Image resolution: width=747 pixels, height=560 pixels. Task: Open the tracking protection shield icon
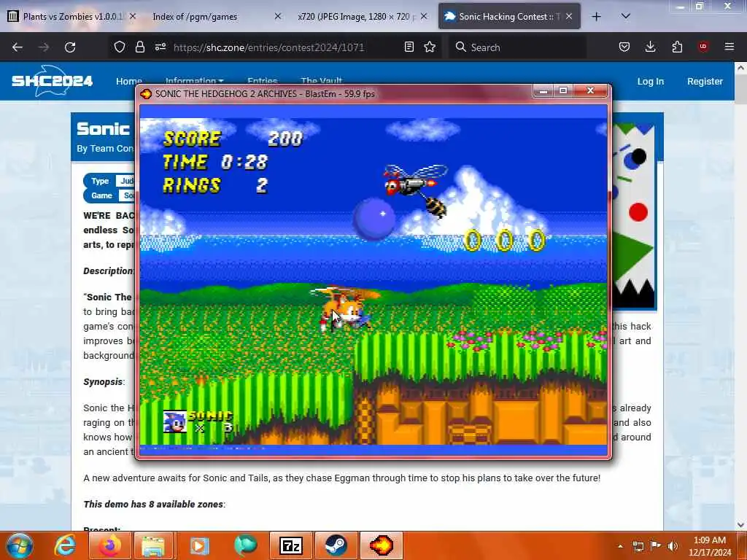click(120, 47)
